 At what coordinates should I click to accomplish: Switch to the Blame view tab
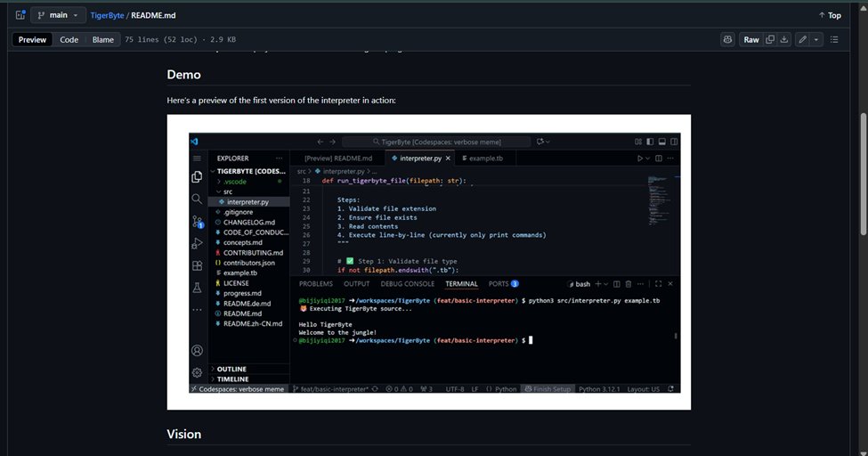click(x=103, y=39)
